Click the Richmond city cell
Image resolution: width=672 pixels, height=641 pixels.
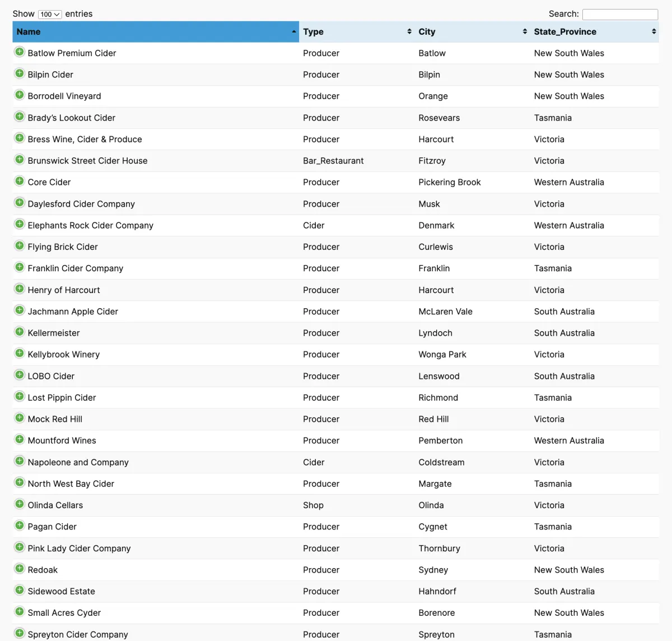pyautogui.click(x=438, y=397)
